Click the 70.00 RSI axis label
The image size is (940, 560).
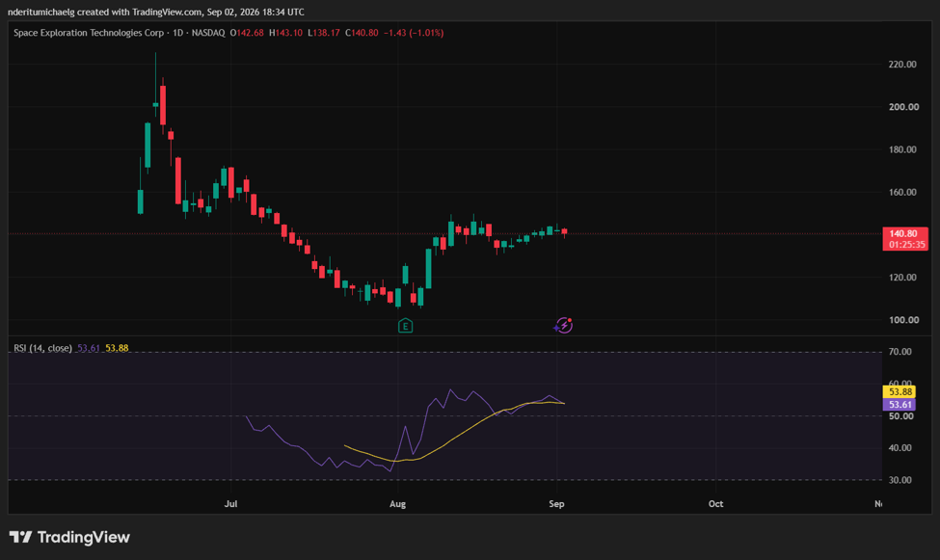[x=900, y=352]
